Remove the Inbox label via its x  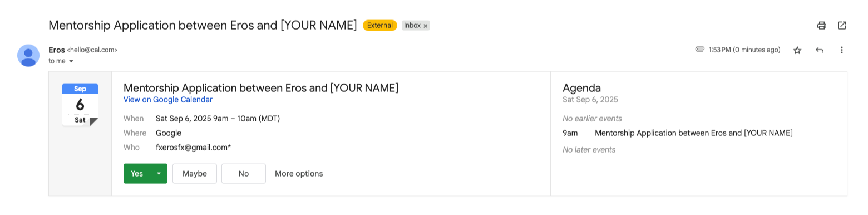426,26
